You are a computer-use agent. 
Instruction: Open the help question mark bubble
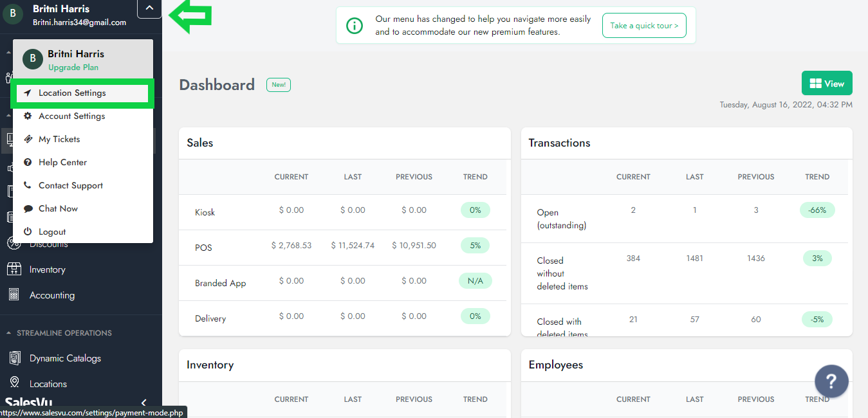click(x=831, y=382)
